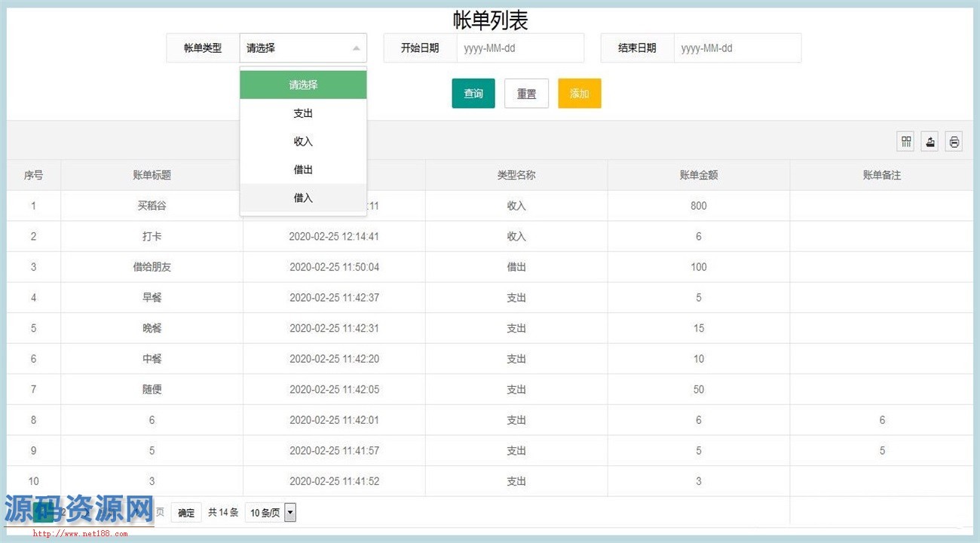
Task: Pick 借入 in the dropdown list
Action: tap(303, 198)
